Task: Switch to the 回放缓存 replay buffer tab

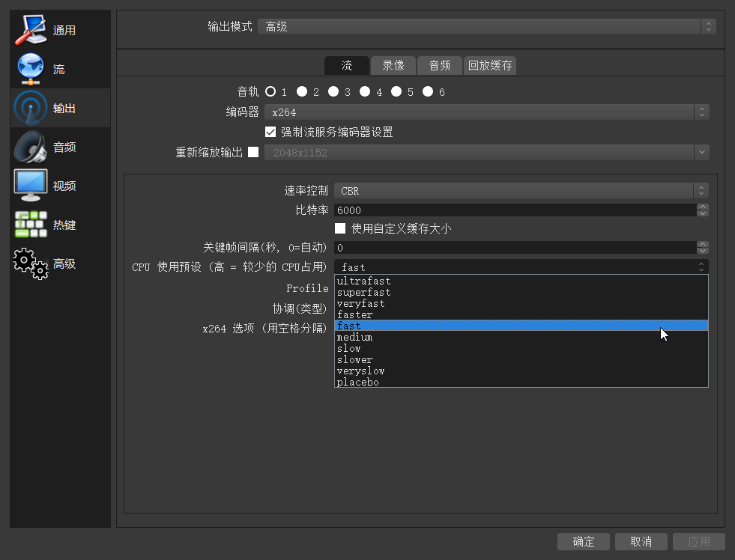Action: (490, 66)
